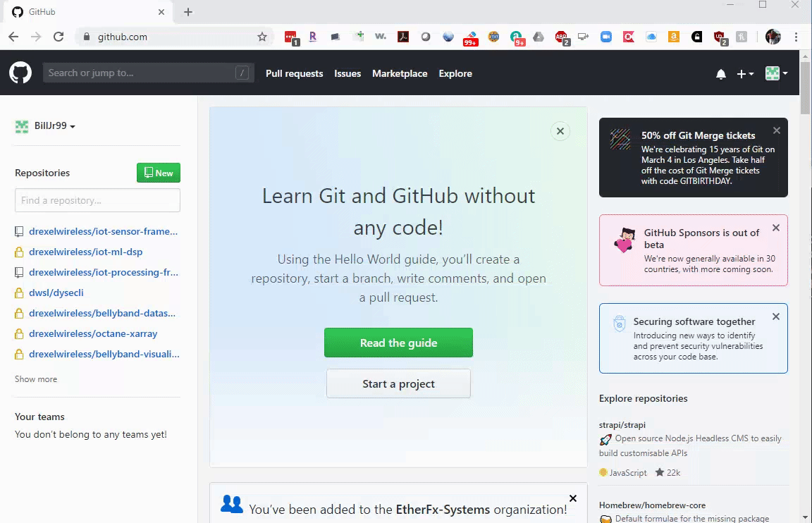Click the star count 22k for strapi
812x523 pixels.
pyautogui.click(x=668, y=472)
